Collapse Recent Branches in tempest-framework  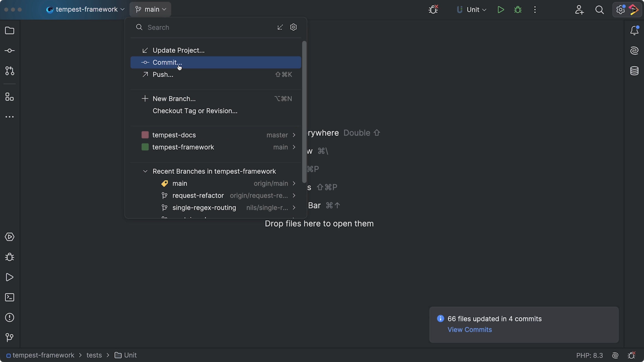(145, 171)
